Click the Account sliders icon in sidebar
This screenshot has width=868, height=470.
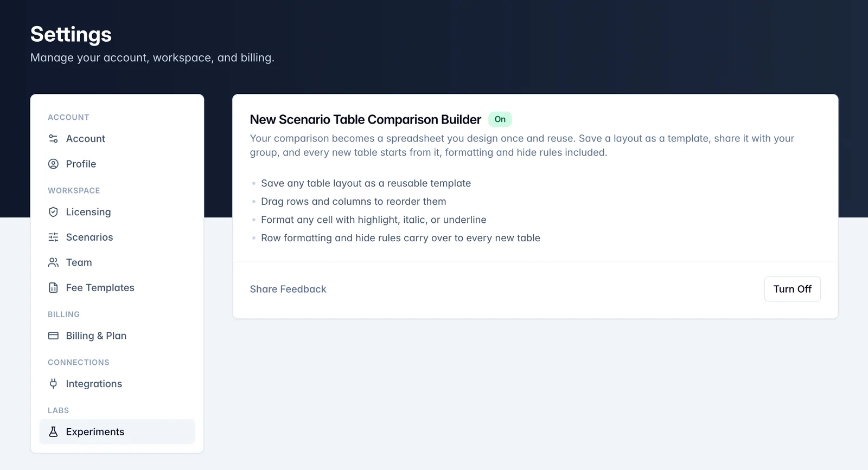click(x=53, y=139)
